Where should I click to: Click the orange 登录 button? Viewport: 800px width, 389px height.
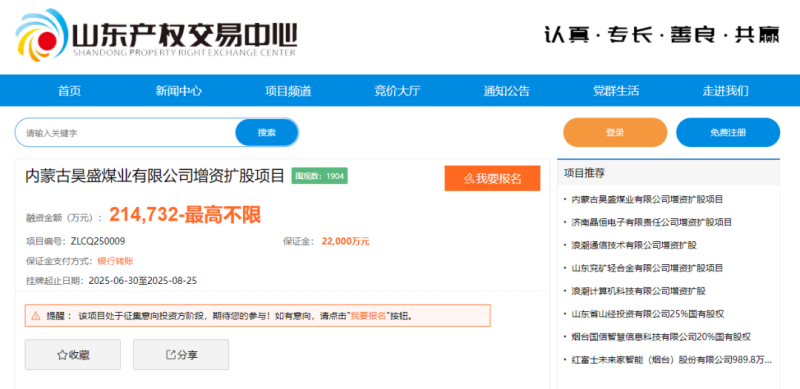tap(615, 133)
